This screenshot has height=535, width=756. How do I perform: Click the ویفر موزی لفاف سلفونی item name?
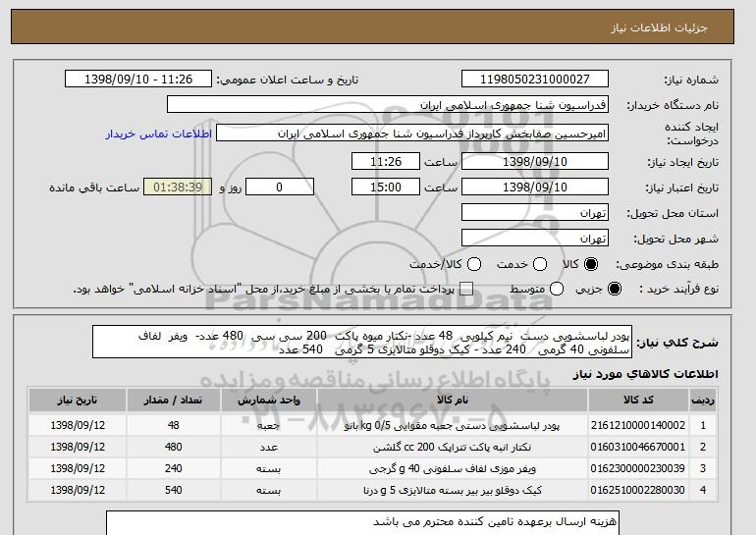click(x=453, y=469)
